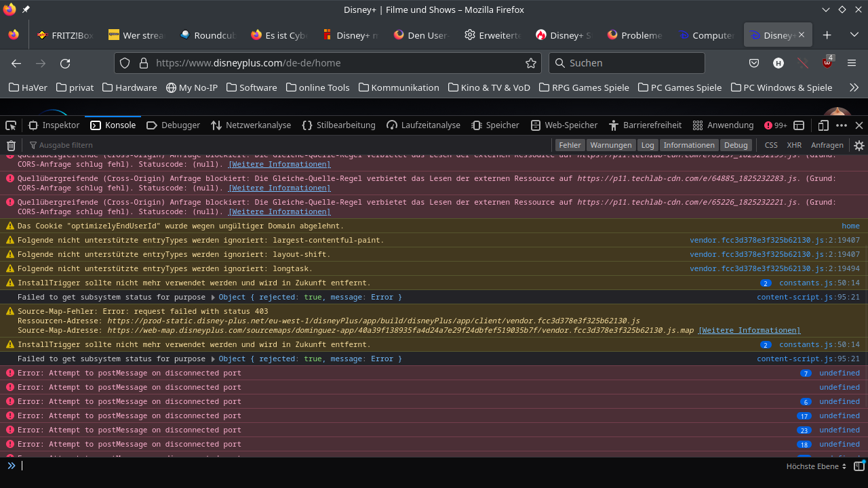This screenshot has width=868, height=488.
Task: Clear console output with trash icon
Action: pos(11,145)
